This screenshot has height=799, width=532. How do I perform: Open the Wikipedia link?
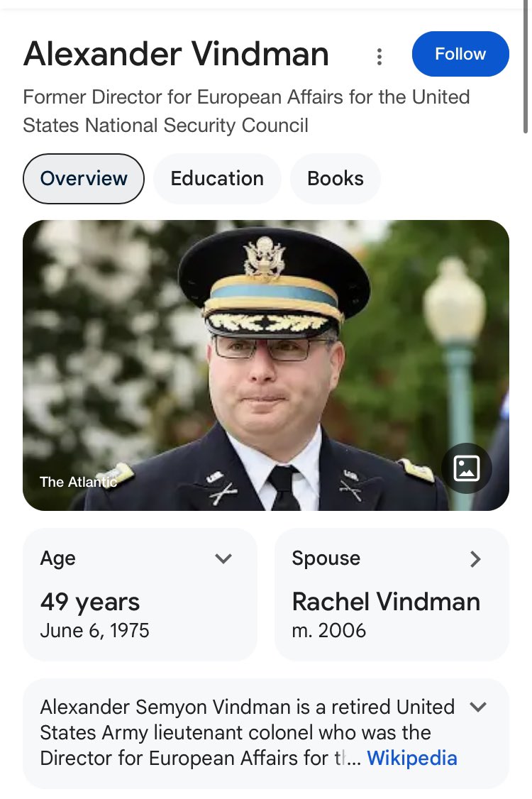(x=412, y=758)
